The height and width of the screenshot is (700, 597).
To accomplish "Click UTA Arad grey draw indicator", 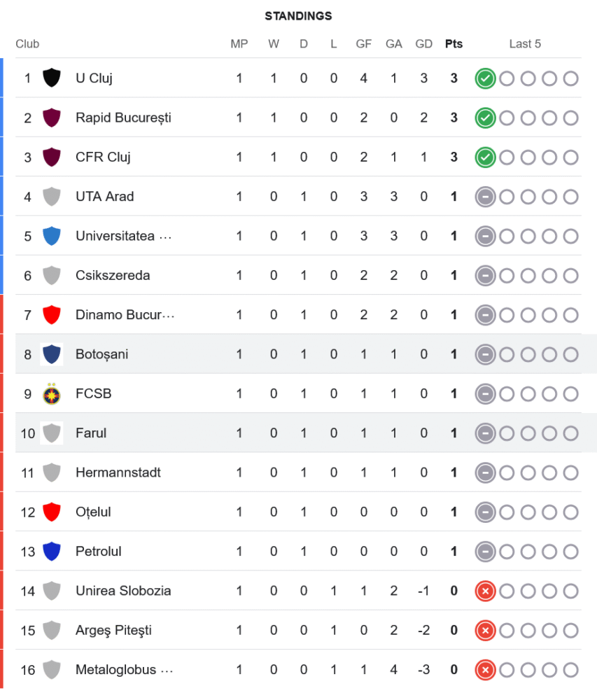I will (485, 197).
